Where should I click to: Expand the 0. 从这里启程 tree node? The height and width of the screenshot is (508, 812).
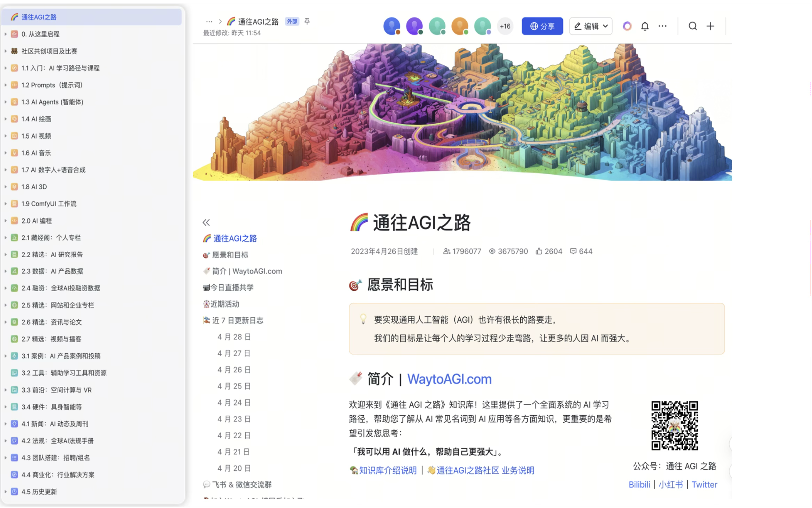pos(6,34)
